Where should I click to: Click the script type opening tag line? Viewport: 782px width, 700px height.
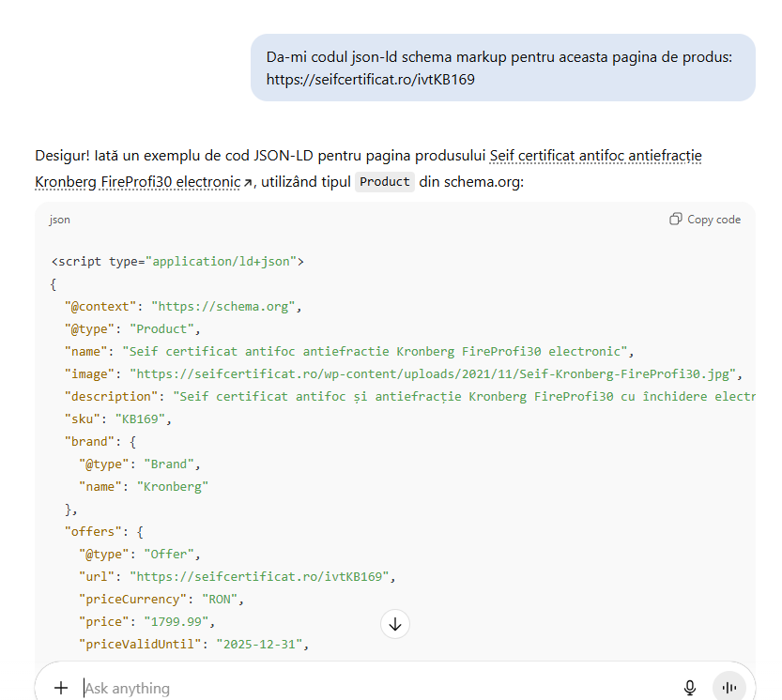click(177, 261)
